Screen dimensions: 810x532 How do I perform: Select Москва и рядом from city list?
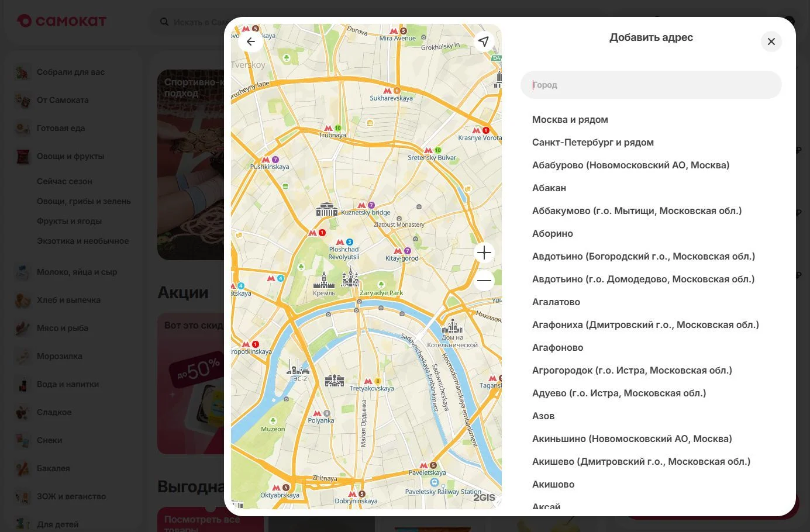point(570,119)
